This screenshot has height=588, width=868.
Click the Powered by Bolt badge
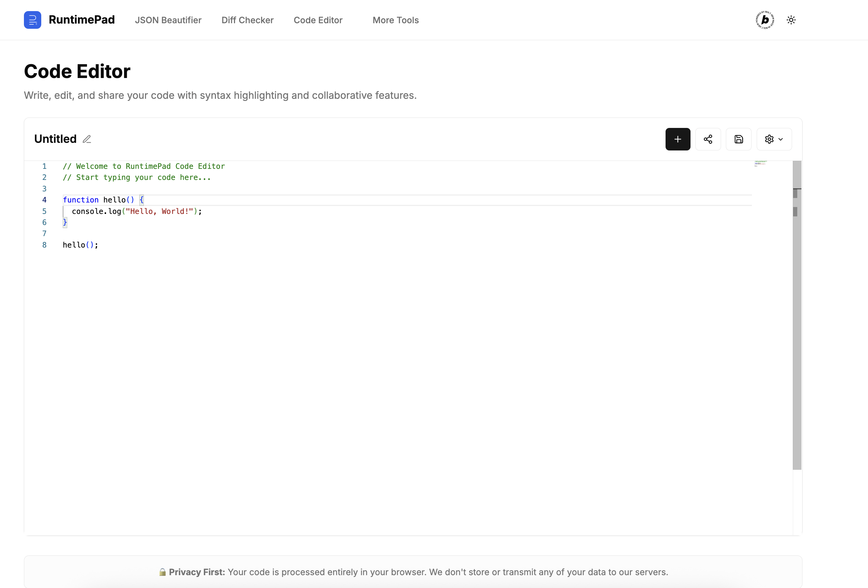pos(765,20)
